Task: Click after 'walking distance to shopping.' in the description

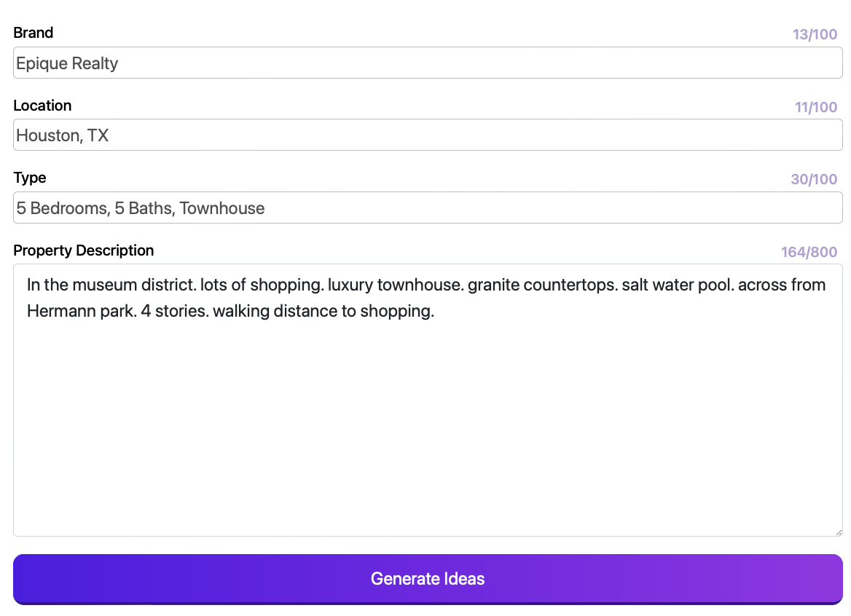Action: pyautogui.click(x=436, y=312)
